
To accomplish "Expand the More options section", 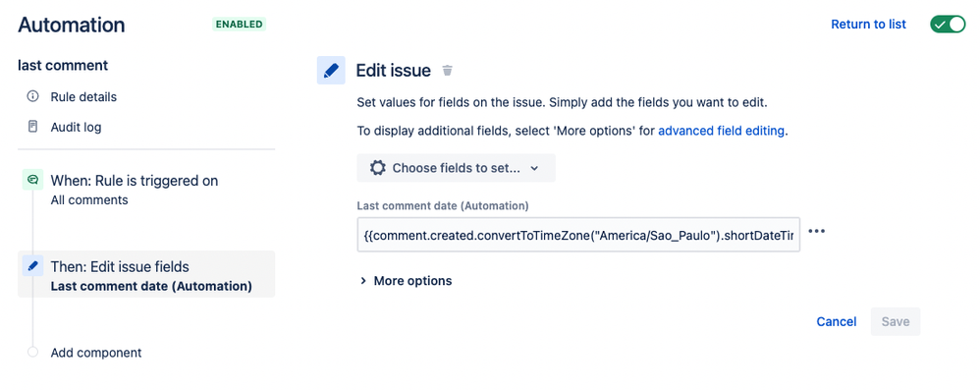I will [406, 281].
